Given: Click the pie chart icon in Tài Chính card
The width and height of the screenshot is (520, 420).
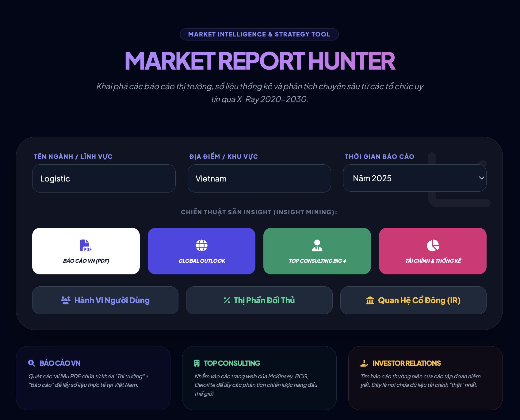Looking at the screenshot, I should point(433,246).
